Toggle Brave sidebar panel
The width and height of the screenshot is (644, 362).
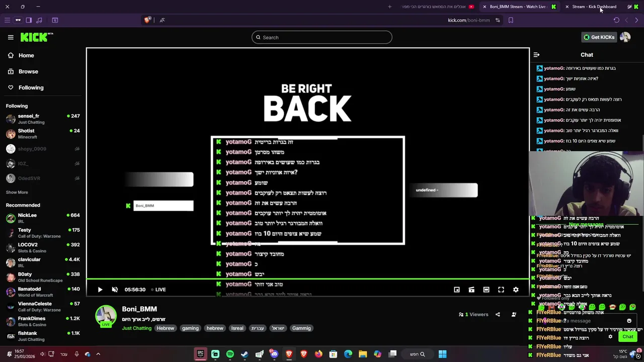tap(29, 20)
